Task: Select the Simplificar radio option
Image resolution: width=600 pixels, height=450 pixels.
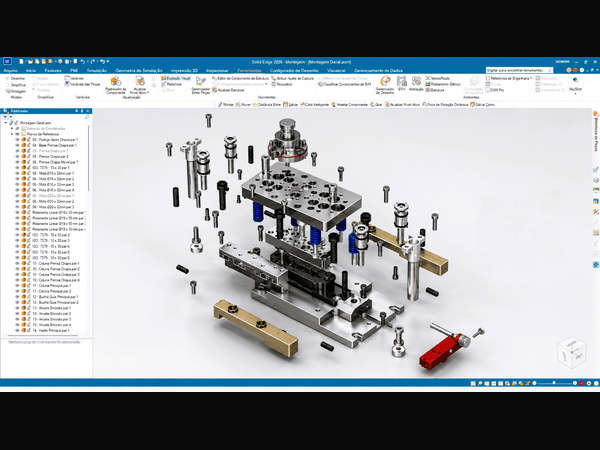Action: [x=16, y=85]
